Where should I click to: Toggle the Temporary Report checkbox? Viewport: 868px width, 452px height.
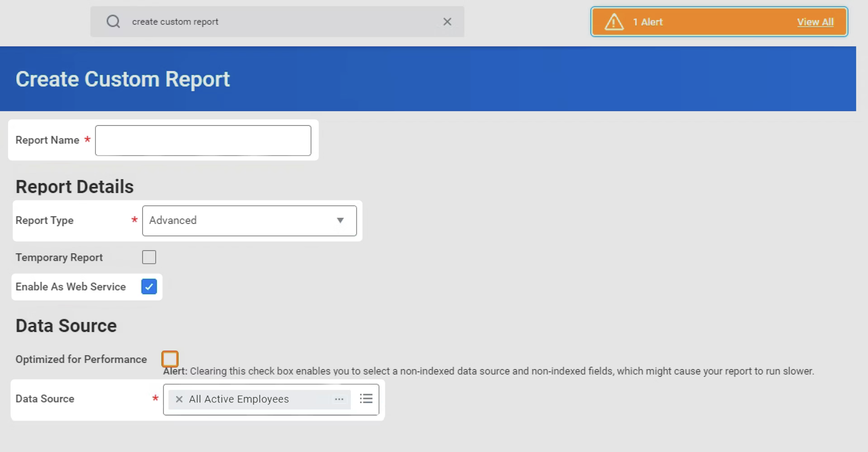point(149,257)
